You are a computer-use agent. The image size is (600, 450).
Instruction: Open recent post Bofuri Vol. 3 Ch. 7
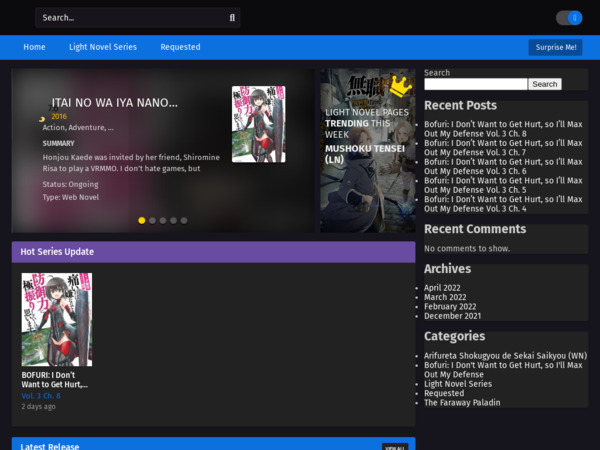pos(503,148)
